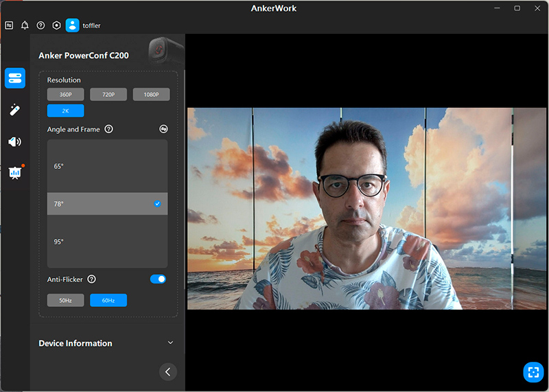Image resolution: width=549 pixels, height=392 pixels.
Task: Open the presentation board panel
Action: (x=15, y=173)
